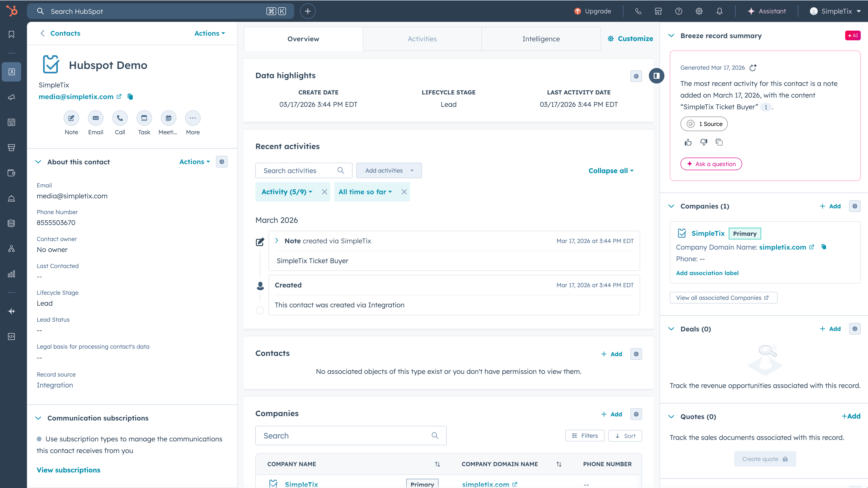Open the Activities tab
Image resolution: width=868 pixels, height=488 pixels.
coord(422,39)
